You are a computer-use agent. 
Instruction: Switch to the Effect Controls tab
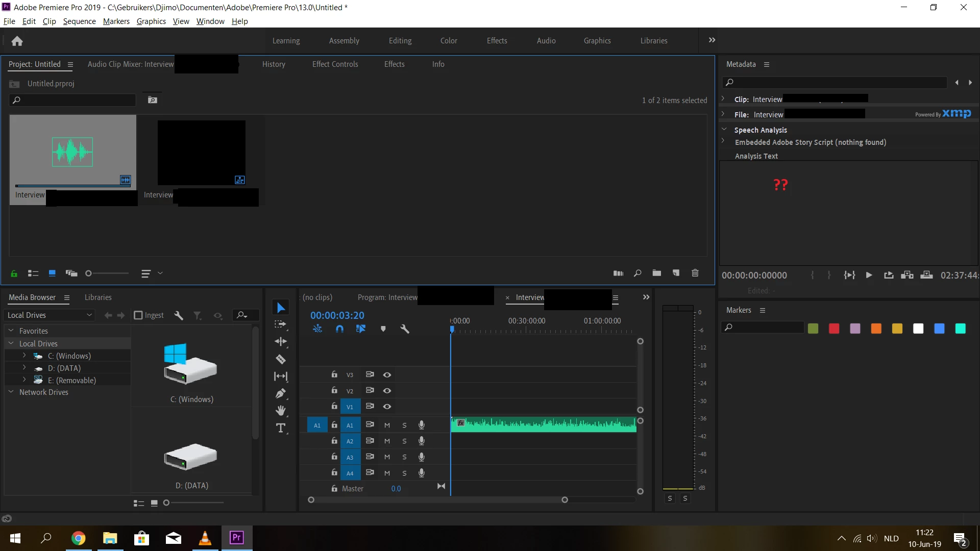(335, 64)
